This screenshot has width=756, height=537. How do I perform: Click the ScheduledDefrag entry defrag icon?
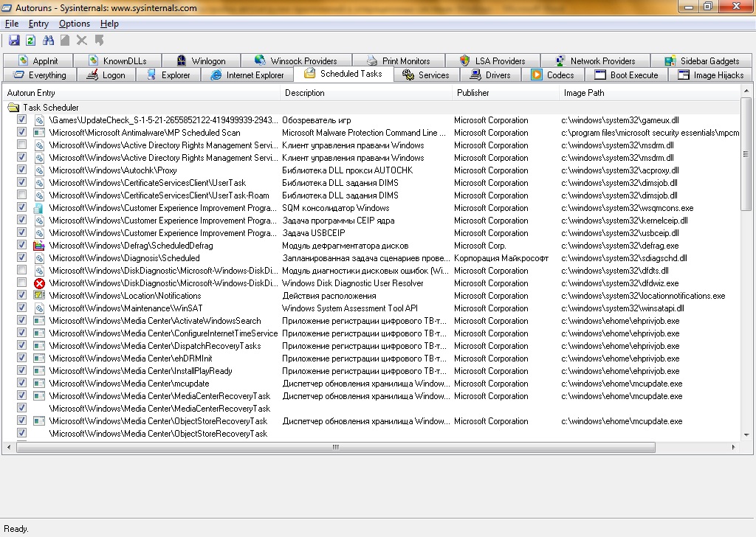pyautogui.click(x=39, y=246)
